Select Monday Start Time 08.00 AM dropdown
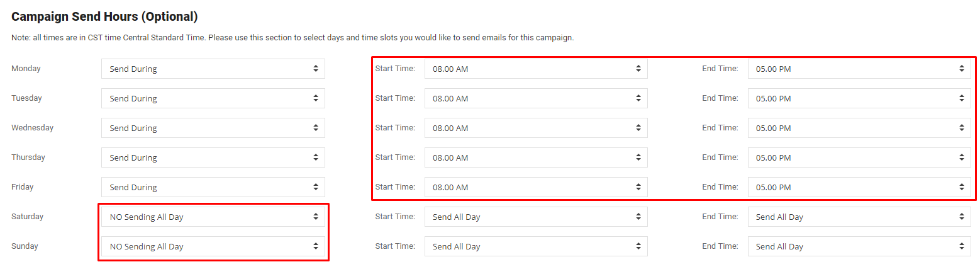980x274 pixels. [x=536, y=69]
